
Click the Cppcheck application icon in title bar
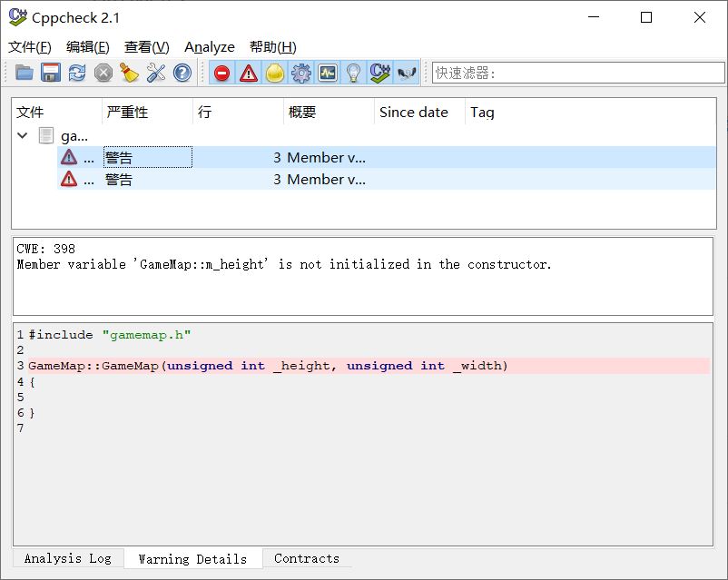point(18,17)
